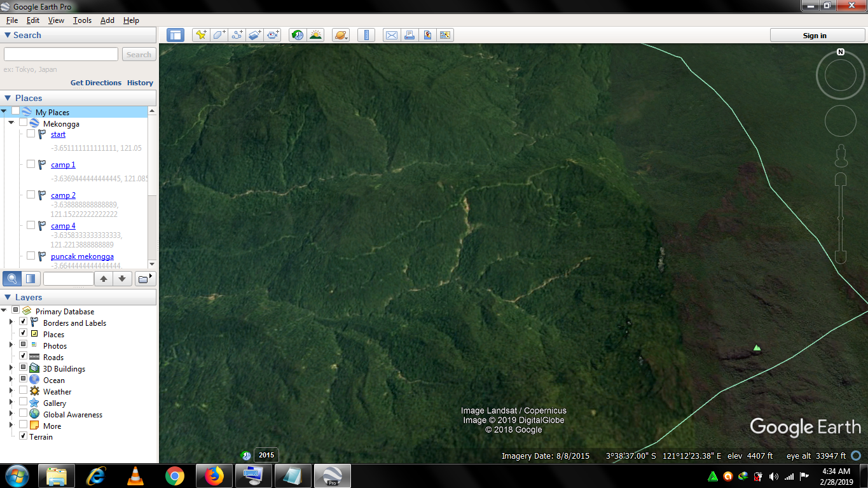
Task: Expand the Ocean layer tree
Action: click(11, 380)
